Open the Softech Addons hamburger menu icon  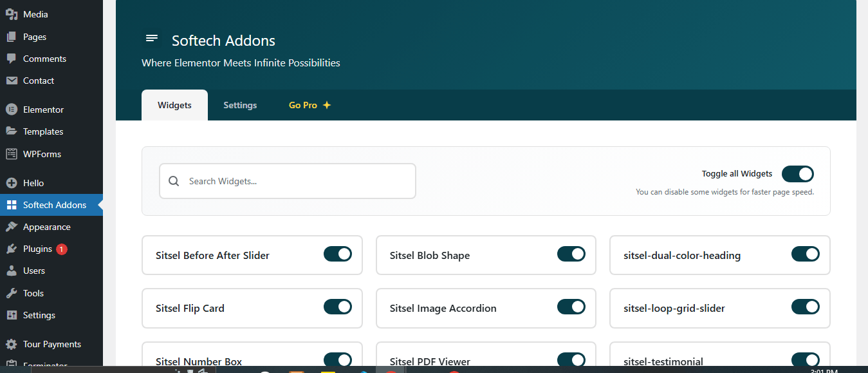(152, 39)
